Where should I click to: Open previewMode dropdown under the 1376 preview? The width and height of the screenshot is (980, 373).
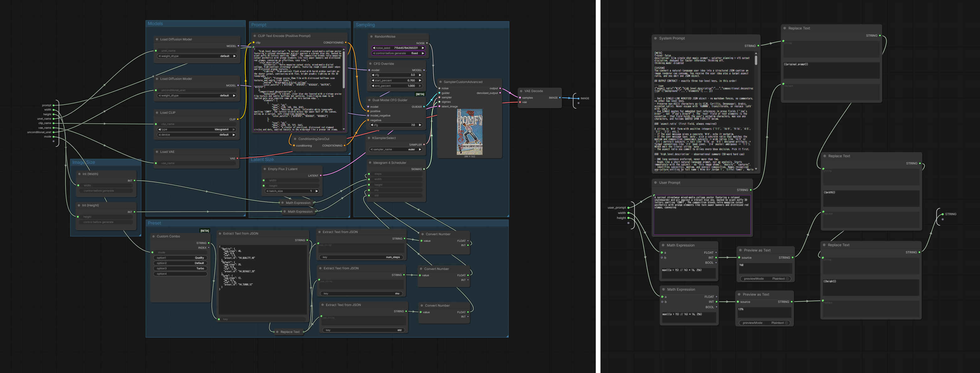764,323
